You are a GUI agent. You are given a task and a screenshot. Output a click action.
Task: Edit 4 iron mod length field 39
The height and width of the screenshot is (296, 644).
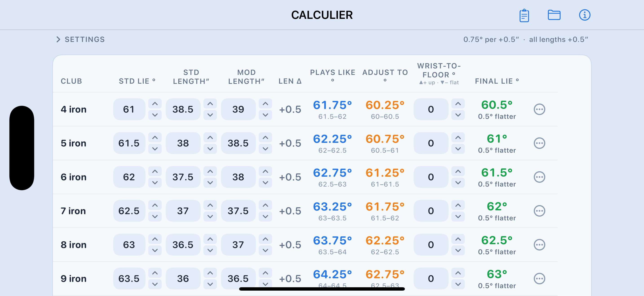point(238,109)
